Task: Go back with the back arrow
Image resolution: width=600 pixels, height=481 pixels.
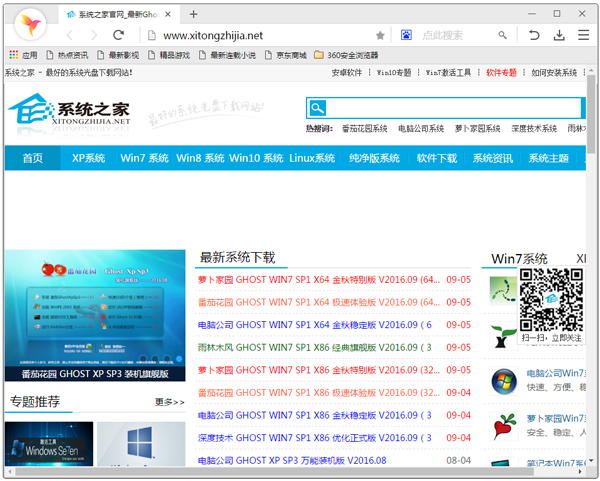Action: point(70,36)
